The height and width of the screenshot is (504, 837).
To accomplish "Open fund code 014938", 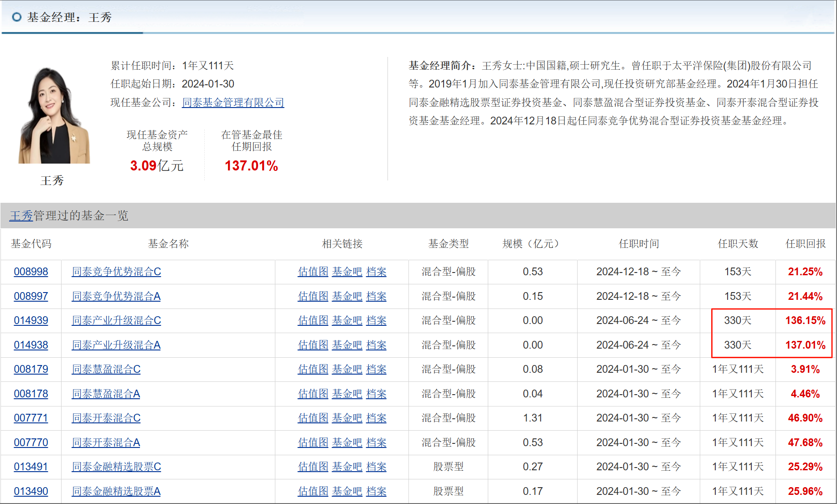I will [31, 345].
